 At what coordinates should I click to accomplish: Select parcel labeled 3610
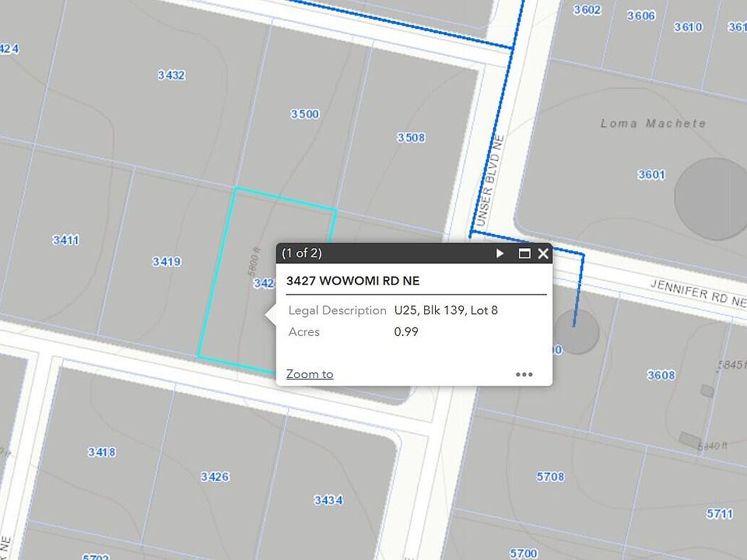[x=688, y=27]
